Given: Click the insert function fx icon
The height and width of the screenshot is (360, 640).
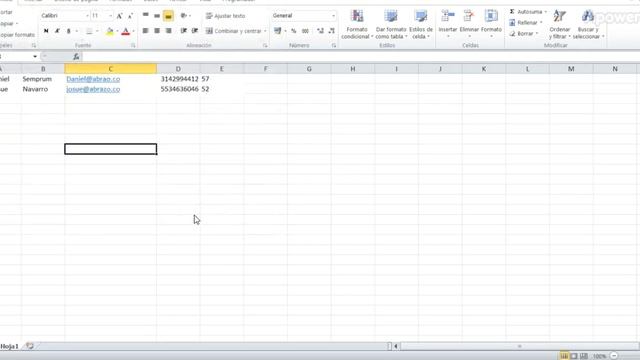Looking at the screenshot, I should click(76, 57).
